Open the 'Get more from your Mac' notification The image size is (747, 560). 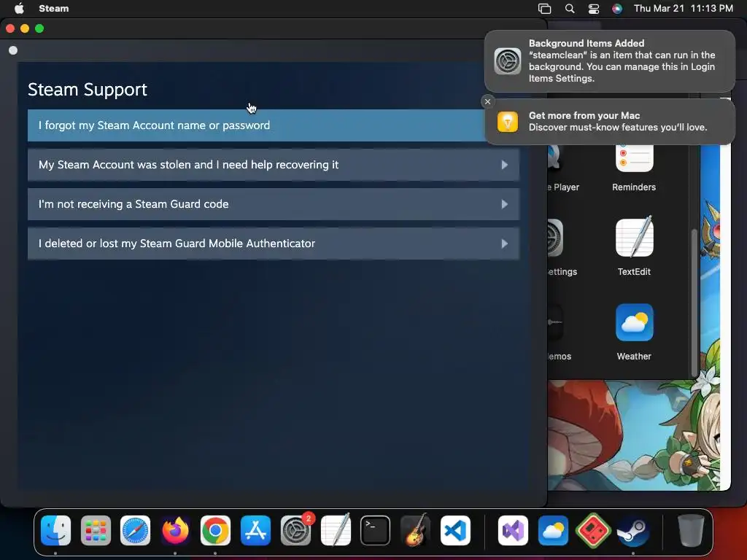610,122
